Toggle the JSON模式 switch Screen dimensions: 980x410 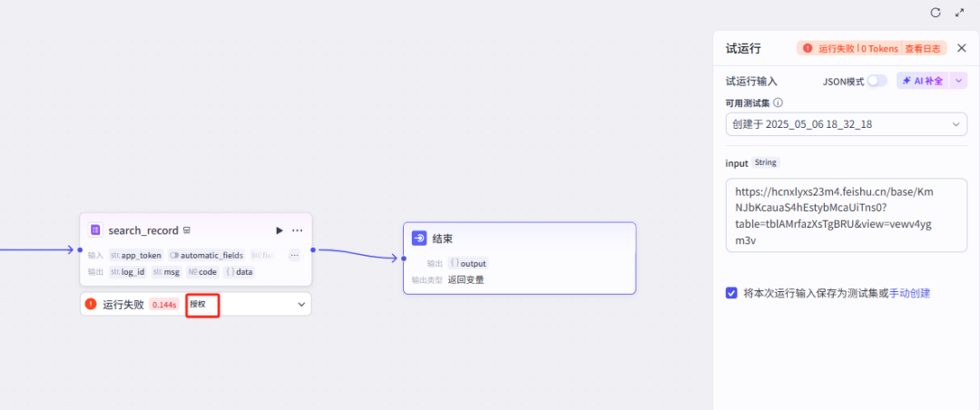point(877,81)
